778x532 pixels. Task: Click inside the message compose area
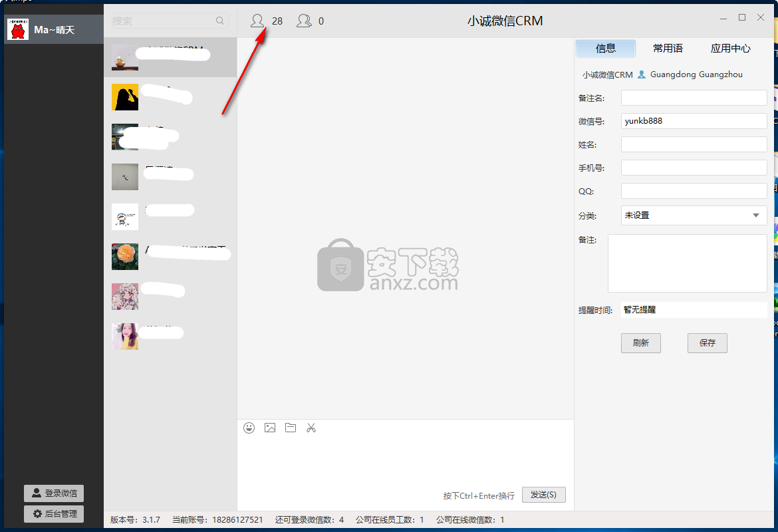406,462
